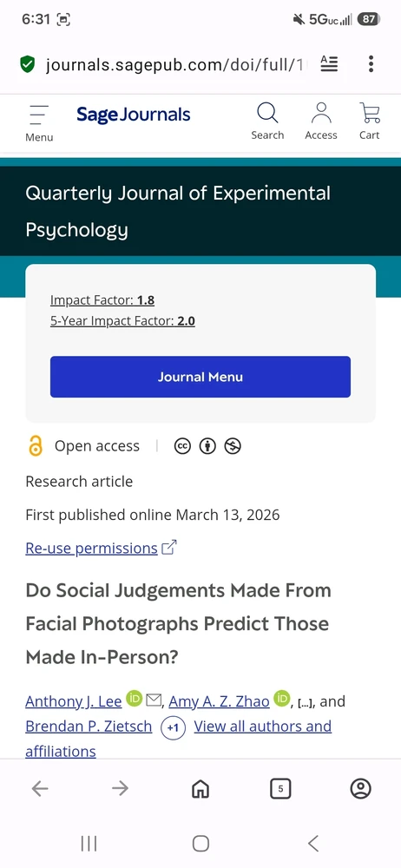Tap the browser home button
This screenshot has width=401, height=868.
coord(200,789)
